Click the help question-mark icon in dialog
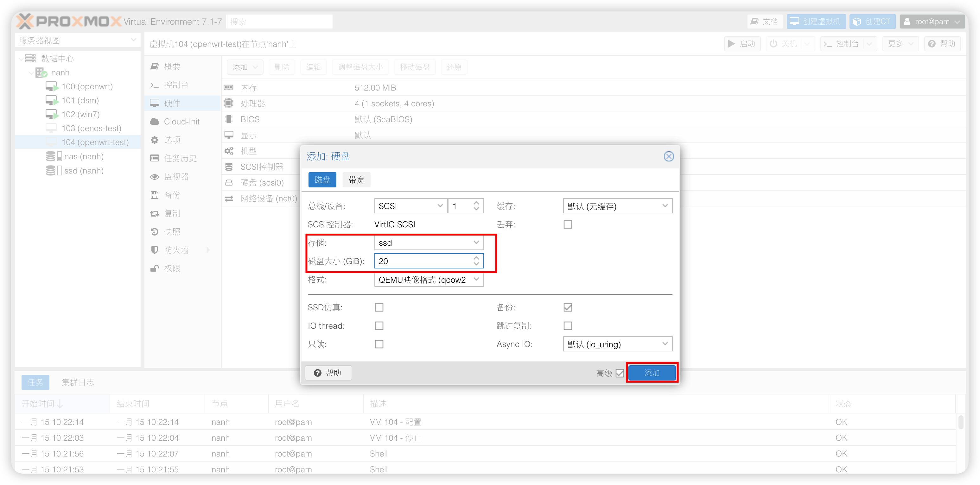Viewport: 980px width, 485px height. tap(318, 373)
